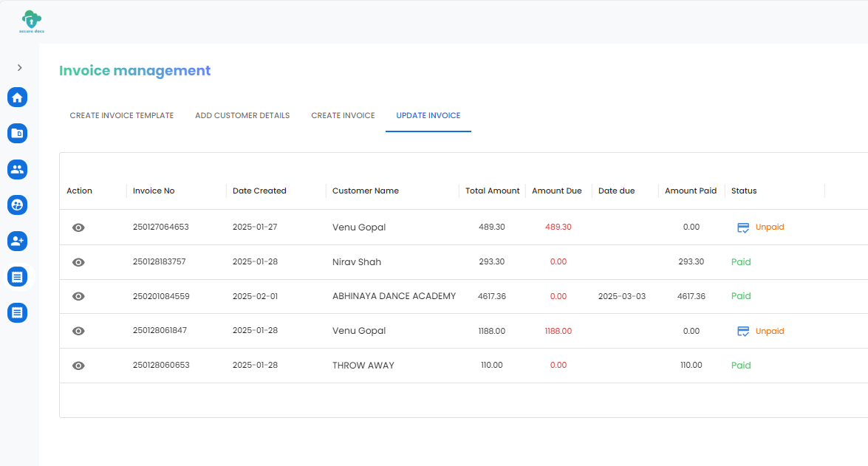Switch to Create Invoice tab

(x=344, y=116)
